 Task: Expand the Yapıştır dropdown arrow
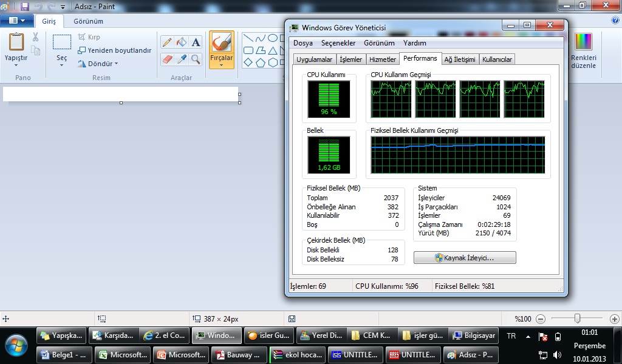(16, 66)
